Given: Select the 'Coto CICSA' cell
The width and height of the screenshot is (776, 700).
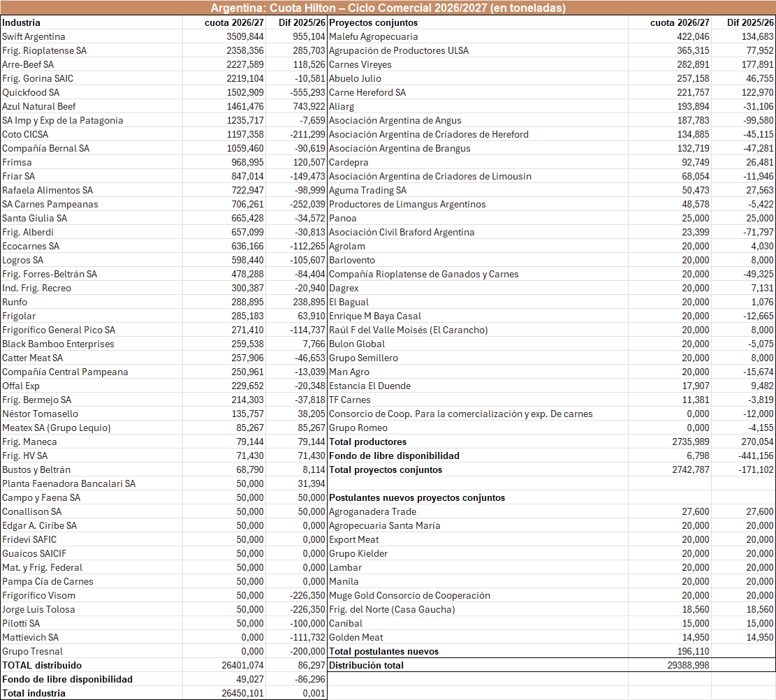Looking at the screenshot, I should 91,134.
